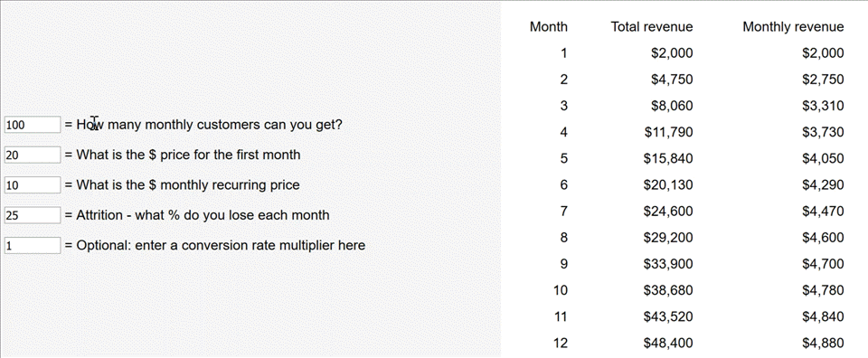Screen dimensions: 868x358
Task: Click the Month column header
Action: [549, 26]
